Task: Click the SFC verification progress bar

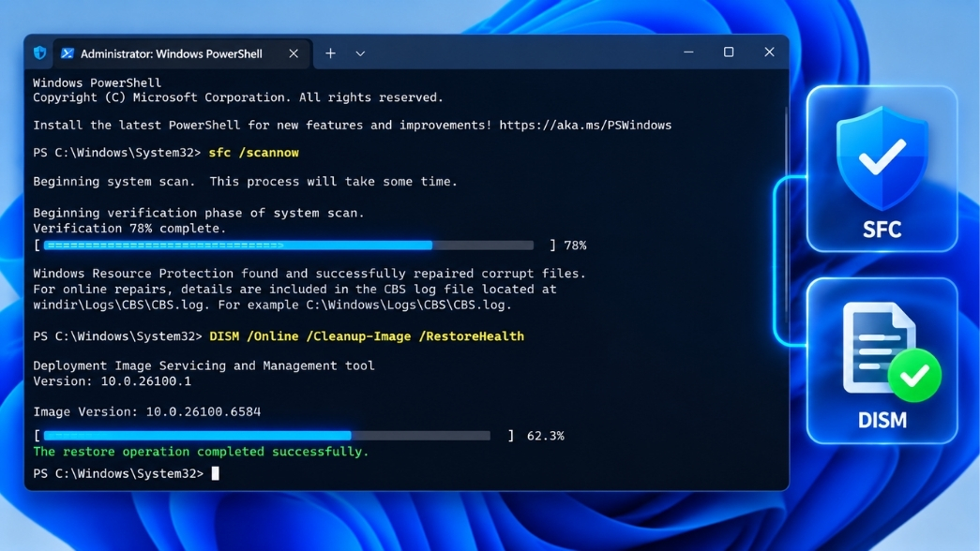Action: click(289, 246)
